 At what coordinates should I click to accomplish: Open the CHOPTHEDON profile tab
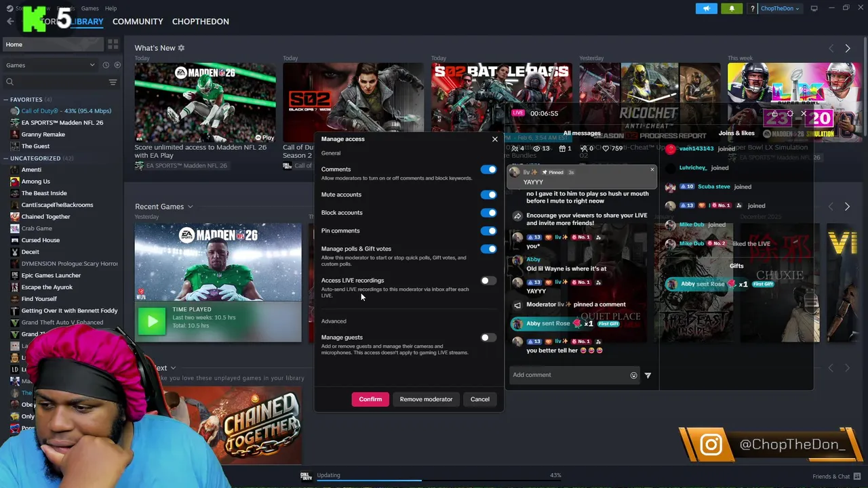point(201,22)
